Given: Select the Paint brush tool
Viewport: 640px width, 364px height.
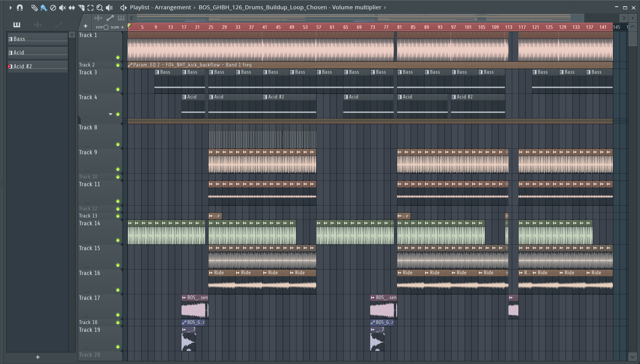Looking at the screenshot, I should 44,8.
